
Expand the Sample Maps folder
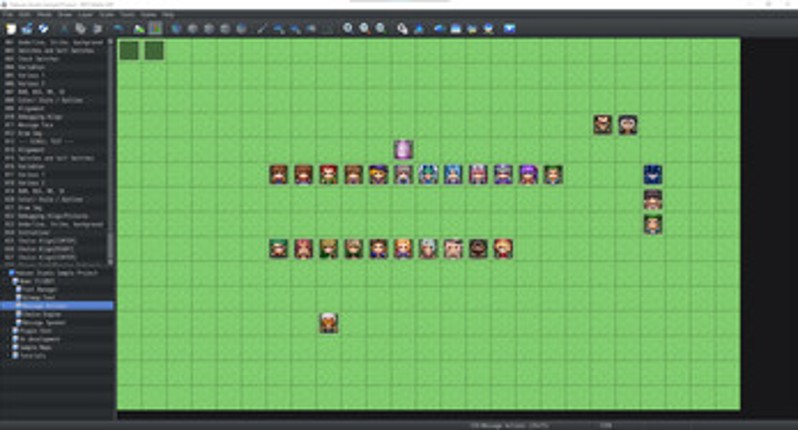(9, 348)
